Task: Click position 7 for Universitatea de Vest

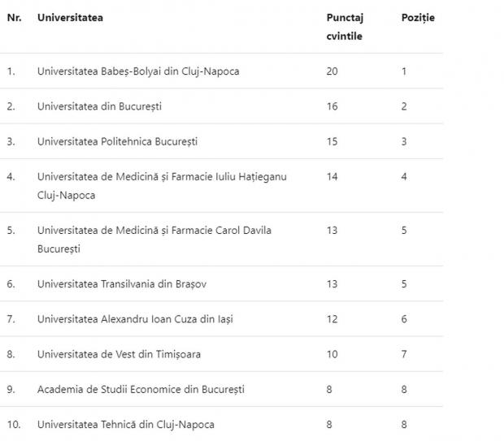Action: point(404,354)
